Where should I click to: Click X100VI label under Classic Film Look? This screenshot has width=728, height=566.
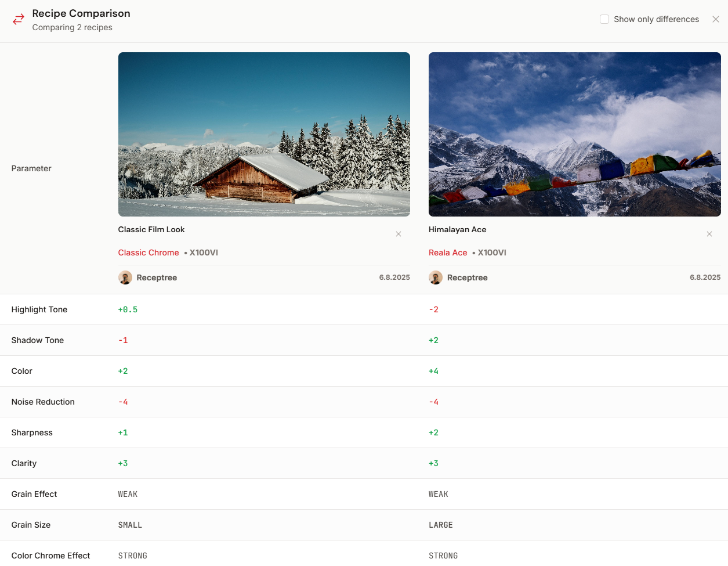pos(204,253)
